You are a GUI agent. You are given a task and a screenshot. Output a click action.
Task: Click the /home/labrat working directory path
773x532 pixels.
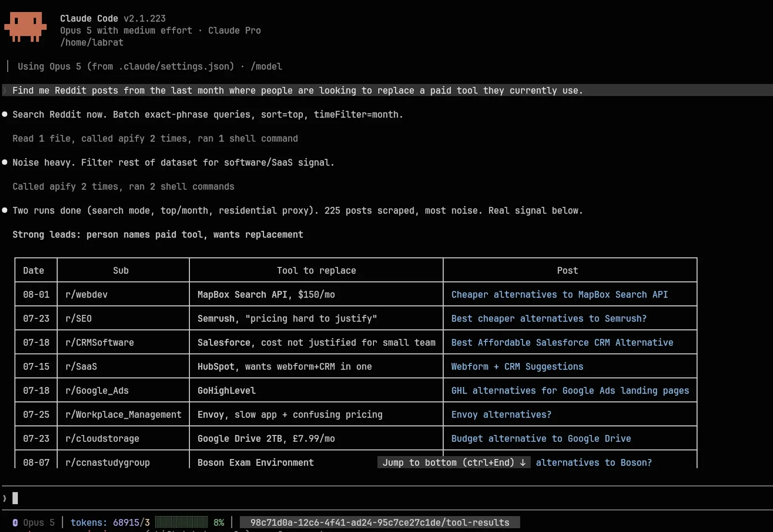92,42
